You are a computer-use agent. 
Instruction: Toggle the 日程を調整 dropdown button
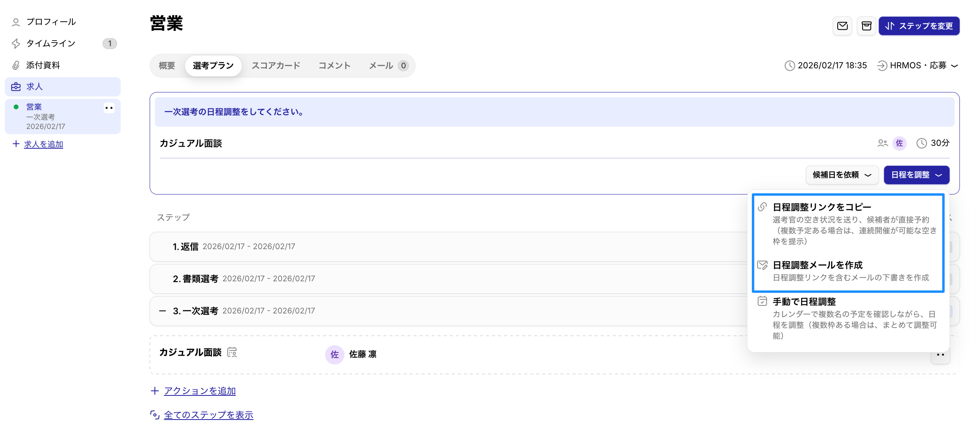[x=916, y=175]
